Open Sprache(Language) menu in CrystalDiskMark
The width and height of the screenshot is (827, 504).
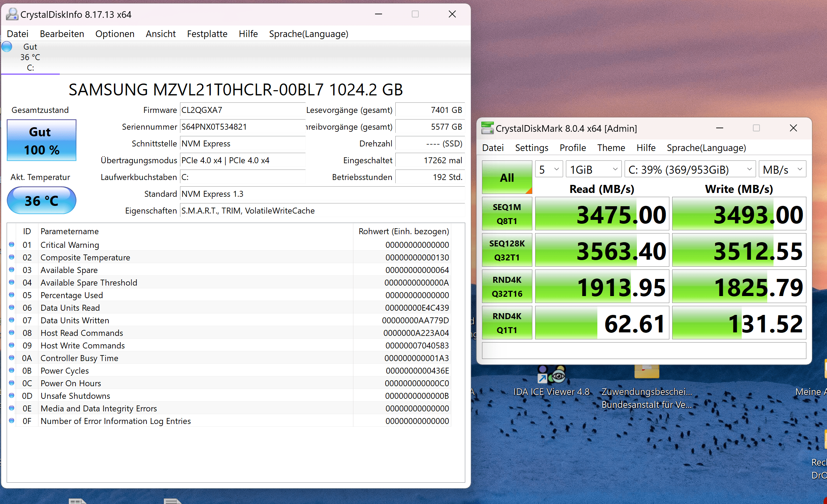[x=706, y=148]
